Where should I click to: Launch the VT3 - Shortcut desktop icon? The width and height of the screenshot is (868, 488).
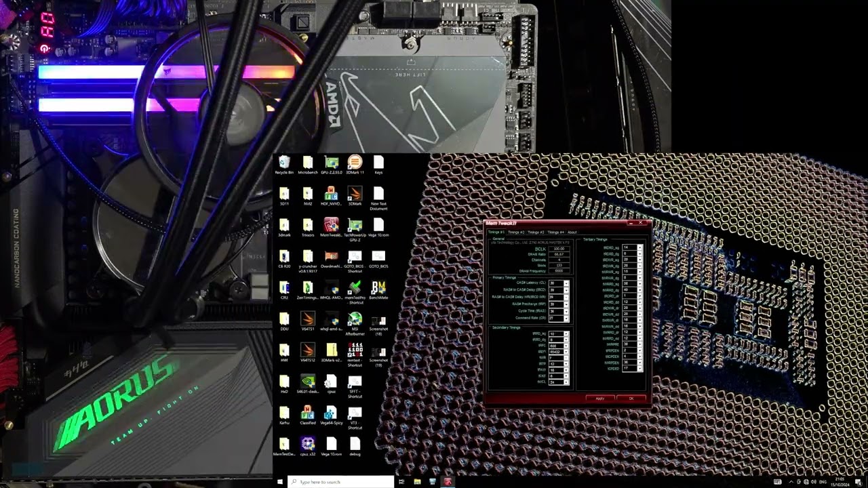coord(355,417)
